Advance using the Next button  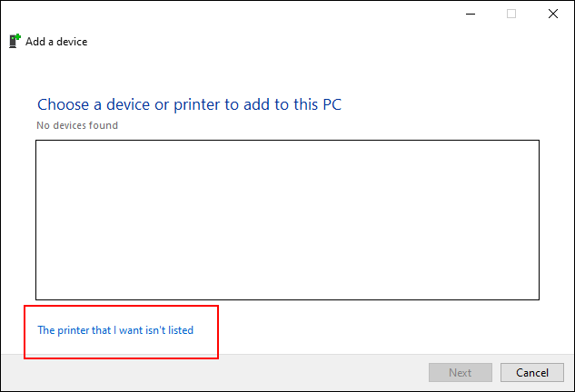coord(461,373)
